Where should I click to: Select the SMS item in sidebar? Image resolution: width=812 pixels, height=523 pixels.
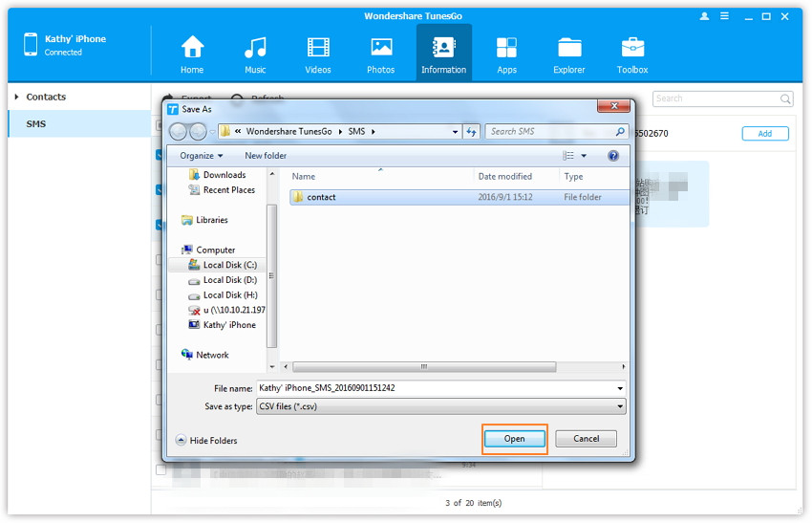pyautogui.click(x=36, y=124)
